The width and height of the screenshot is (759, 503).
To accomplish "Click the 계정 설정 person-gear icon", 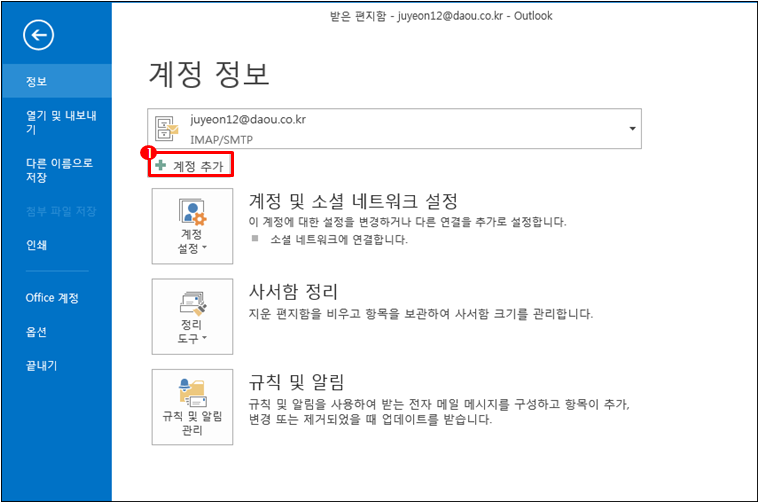I will (192, 212).
